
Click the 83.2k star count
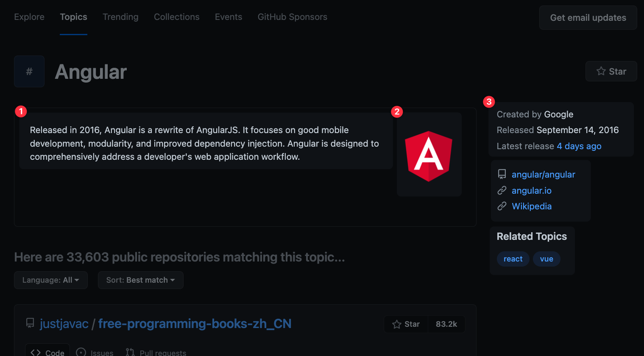click(x=446, y=324)
